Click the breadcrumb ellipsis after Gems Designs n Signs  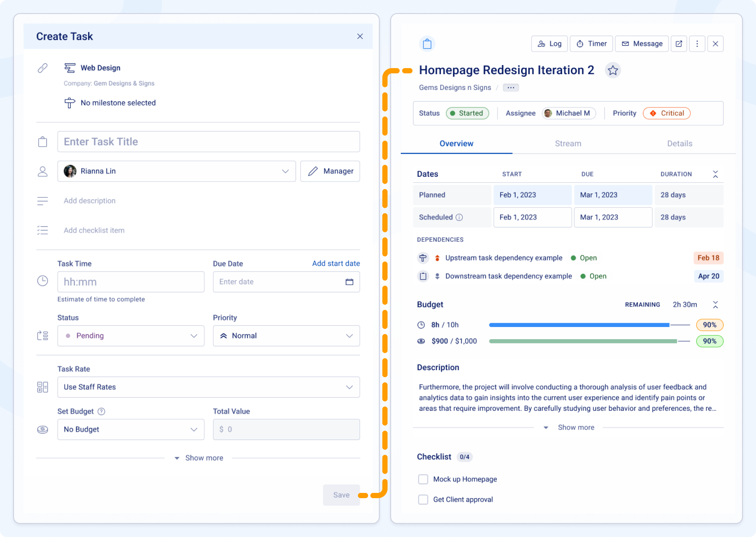click(511, 88)
